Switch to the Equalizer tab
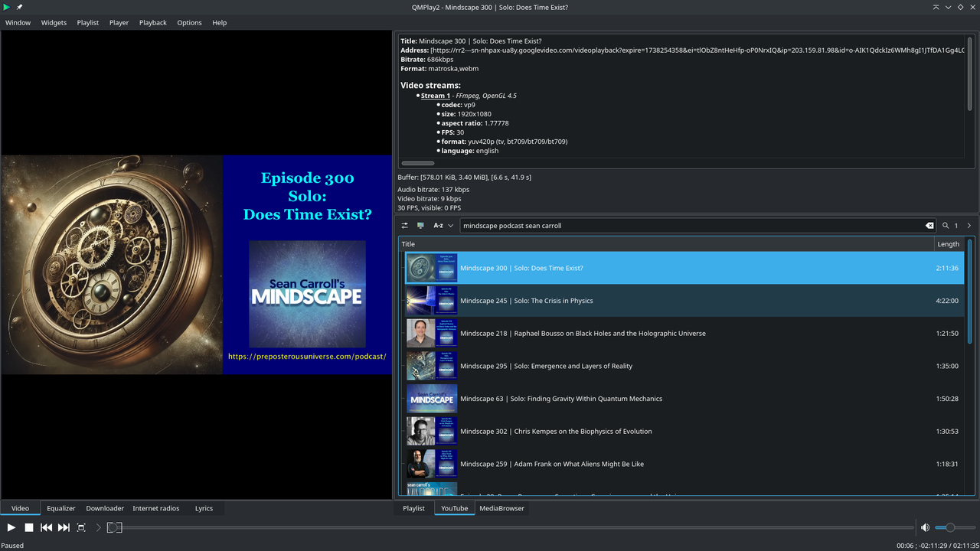Image resolution: width=980 pixels, height=551 pixels. pyautogui.click(x=61, y=508)
